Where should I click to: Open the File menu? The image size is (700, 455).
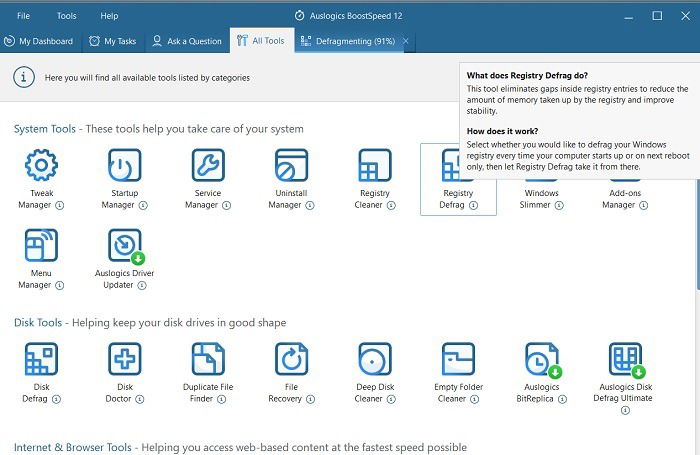[x=23, y=16]
